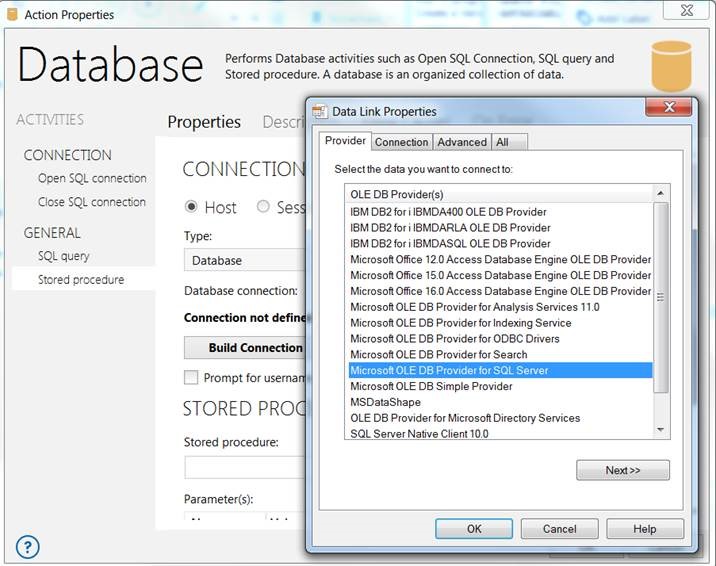
Task: Select OLE DB Provider for Microsoft Directory Services
Action: [500, 418]
